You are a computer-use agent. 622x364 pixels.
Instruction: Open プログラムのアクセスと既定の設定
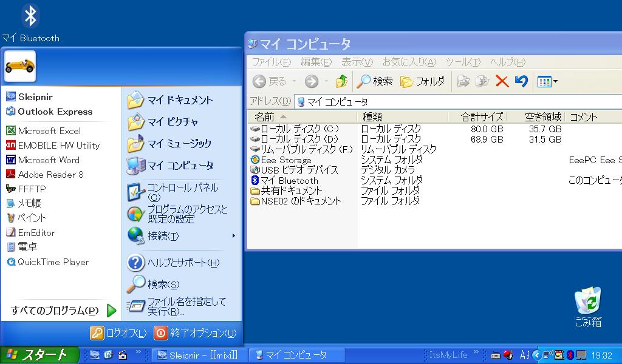point(177,214)
